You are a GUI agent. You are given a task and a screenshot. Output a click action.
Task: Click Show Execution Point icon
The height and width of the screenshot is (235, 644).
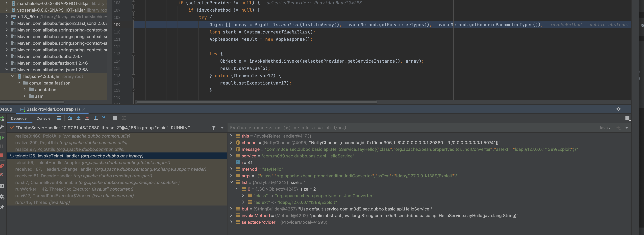coord(59,118)
